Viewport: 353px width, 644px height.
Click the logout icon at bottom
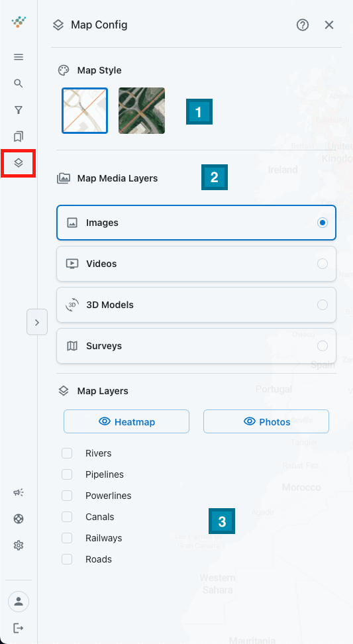19,628
